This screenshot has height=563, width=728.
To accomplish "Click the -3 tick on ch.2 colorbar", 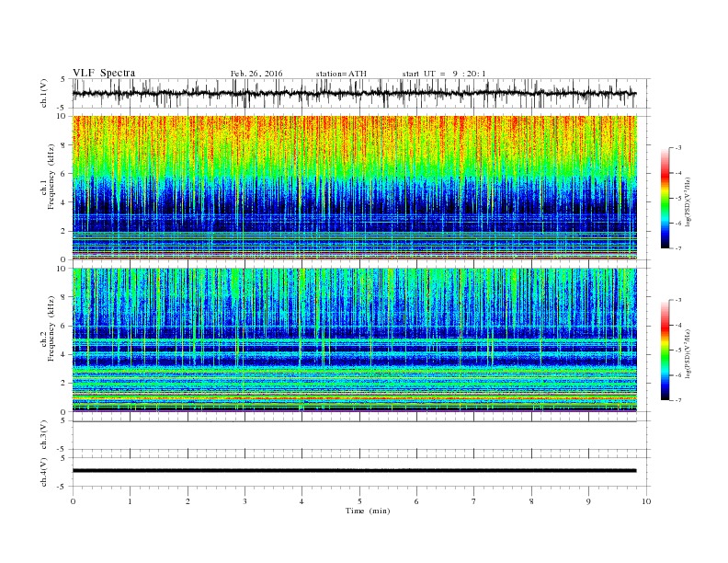I will (x=678, y=300).
